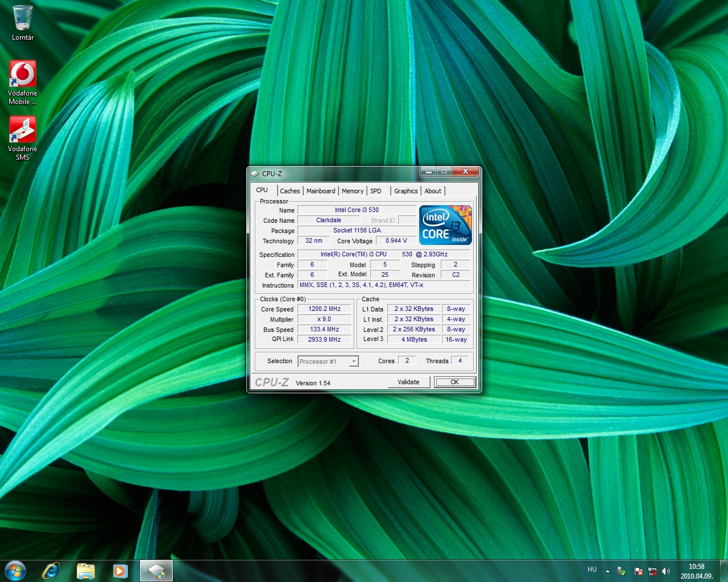Click the OK button in CPU-Z
728x582 pixels.
(x=454, y=382)
